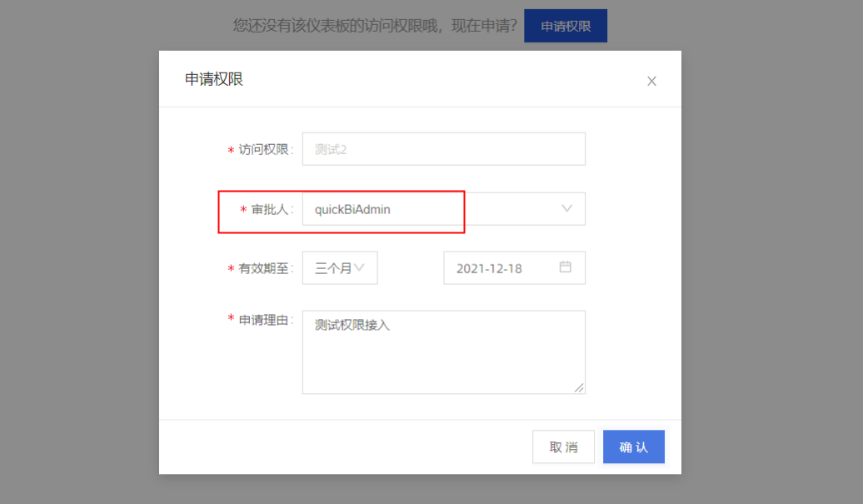
Task: Click the 审批人 field label
Action: [x=270, y=210]
